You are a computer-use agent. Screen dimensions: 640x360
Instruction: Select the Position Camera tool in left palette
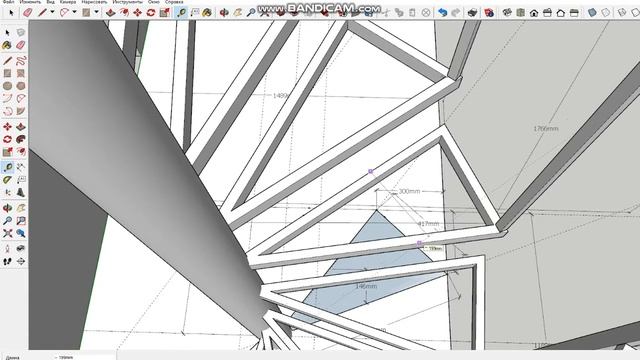(x=7, y=248)
